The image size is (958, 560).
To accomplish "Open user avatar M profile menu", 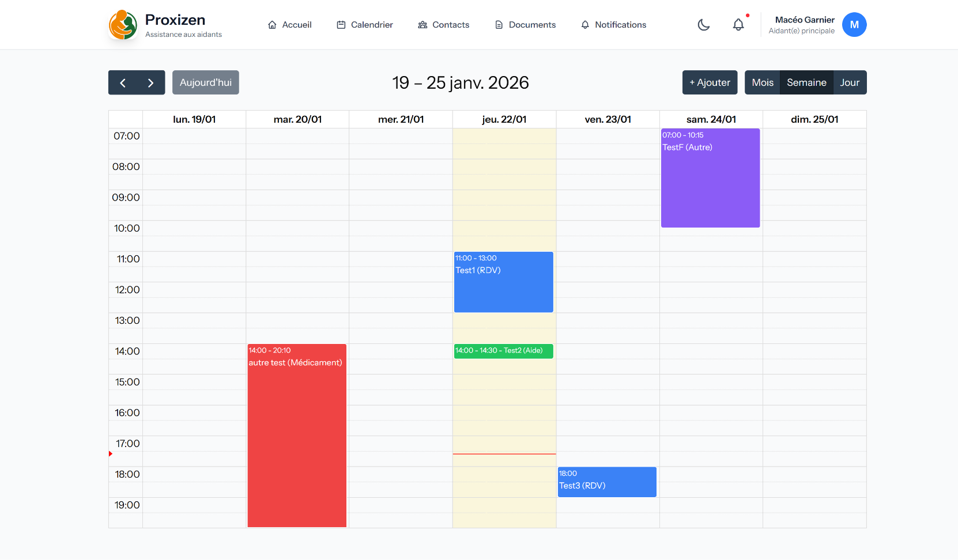I will [854, 25].
